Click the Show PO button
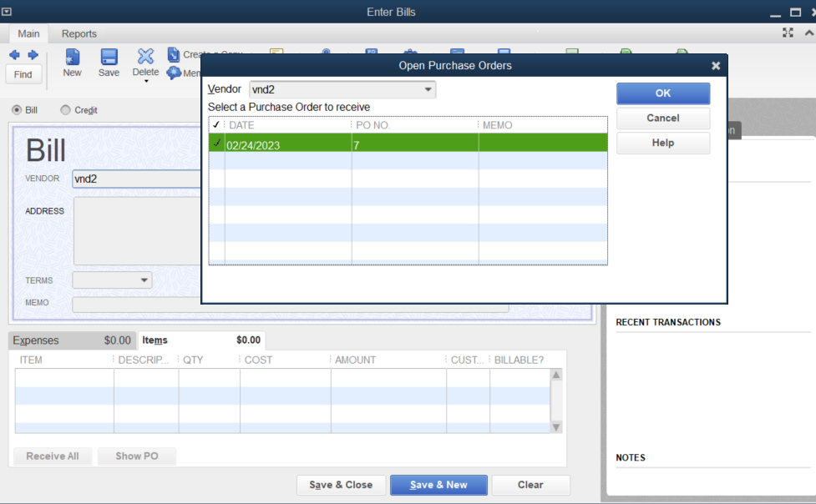 137,456
